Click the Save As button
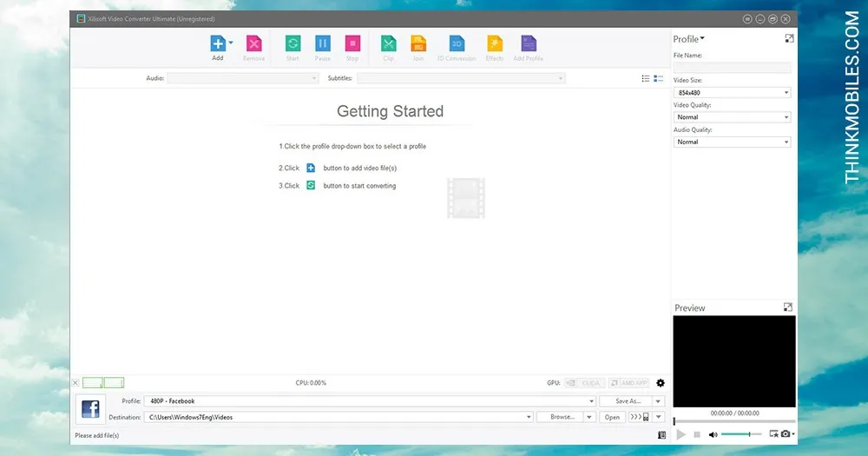The image size is (868, 456). [628, 401]
